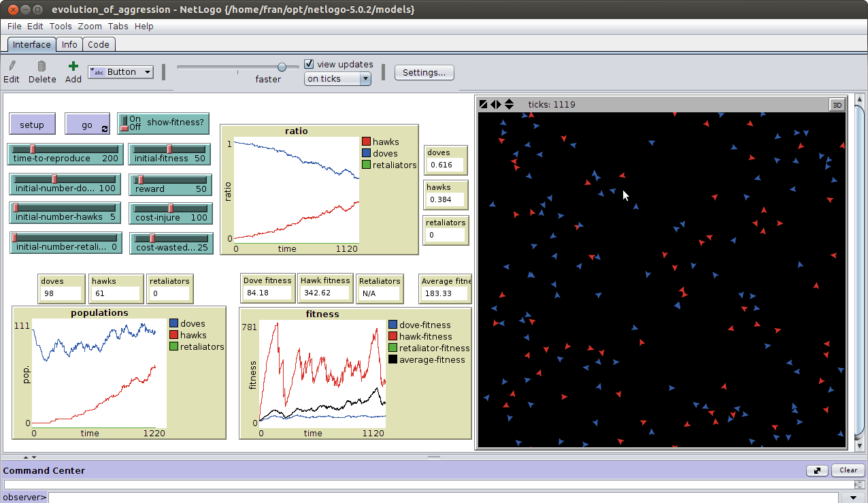Click the diagonal black-white icon in view header

click(x=483, y=105)
